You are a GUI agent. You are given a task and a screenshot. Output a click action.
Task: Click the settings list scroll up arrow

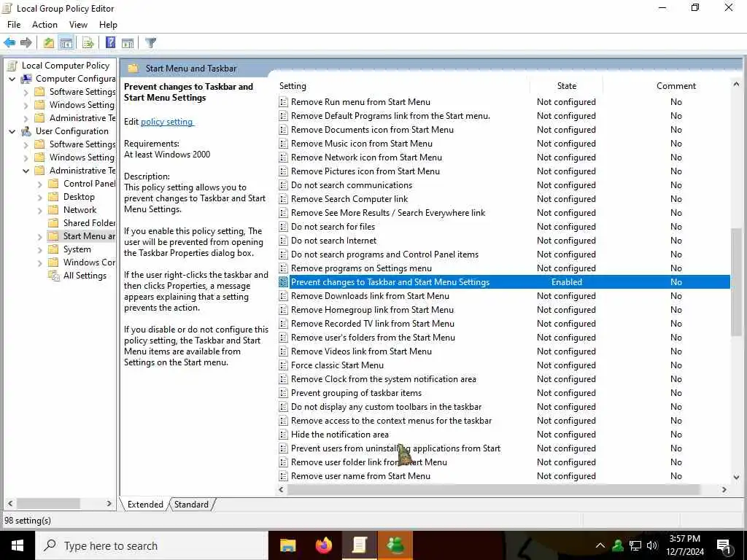(736, 85)
